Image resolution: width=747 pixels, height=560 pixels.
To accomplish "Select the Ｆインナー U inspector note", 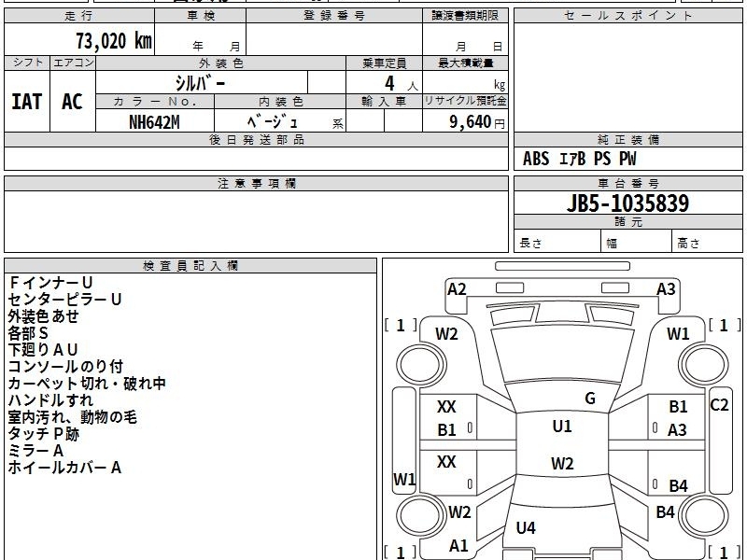I will pyautogui.click(x=50, y=283).
